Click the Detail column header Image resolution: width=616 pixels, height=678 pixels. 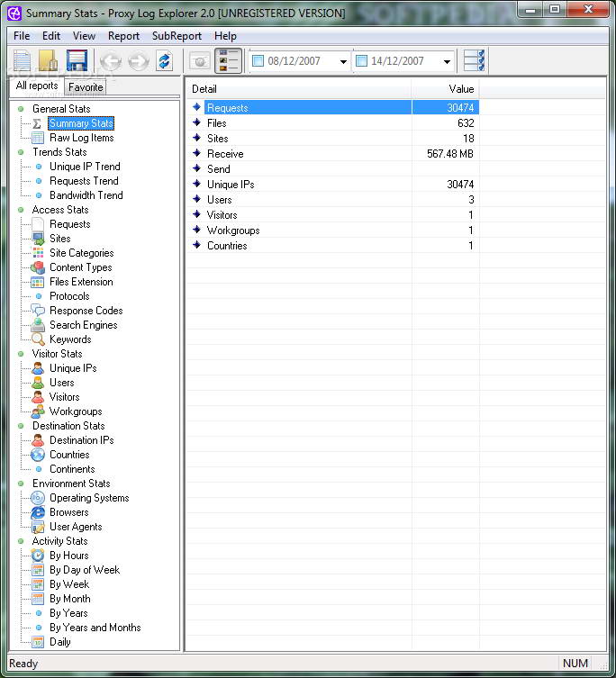[x=298, y=89]
